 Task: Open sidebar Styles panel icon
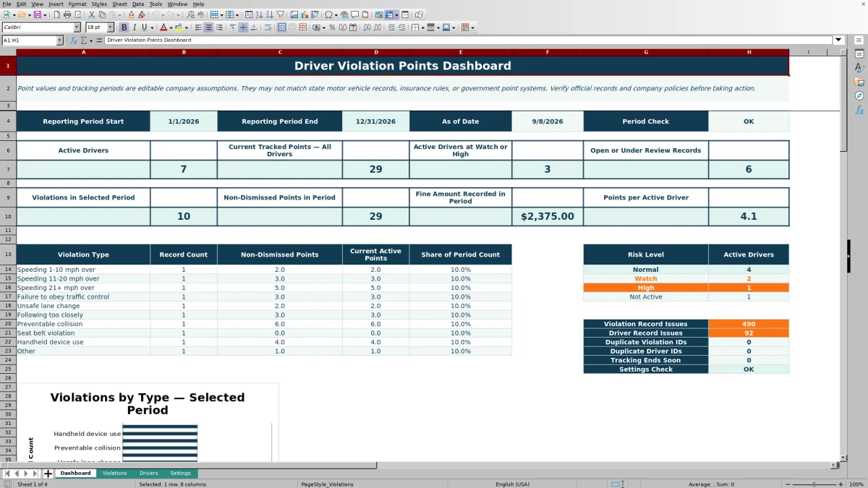click(x=859, y=68)
